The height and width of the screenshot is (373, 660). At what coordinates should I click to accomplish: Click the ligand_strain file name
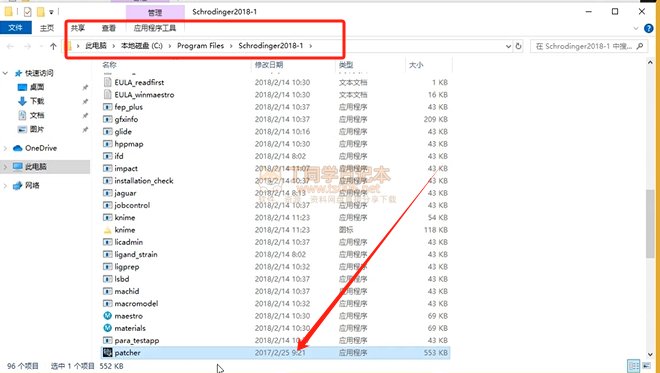tap(136, 254)
